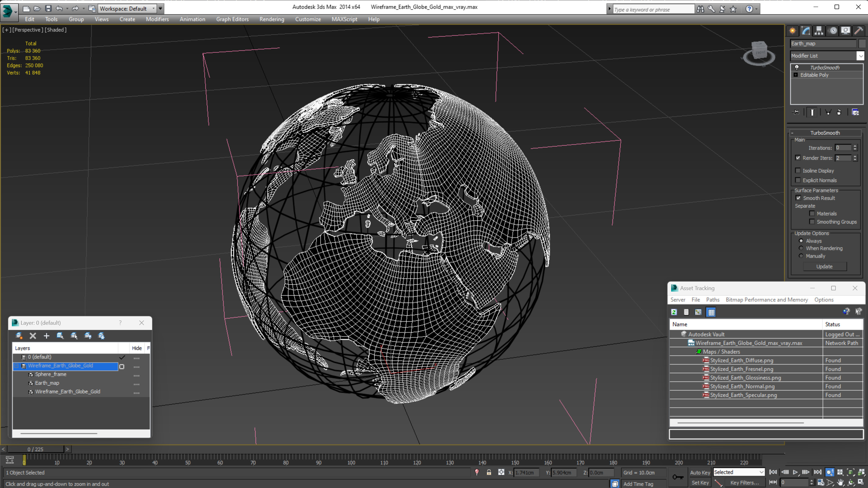This screenshot has height=488, width=868.
Task: Increase Iterations spinner value
Action: (855, 146)
